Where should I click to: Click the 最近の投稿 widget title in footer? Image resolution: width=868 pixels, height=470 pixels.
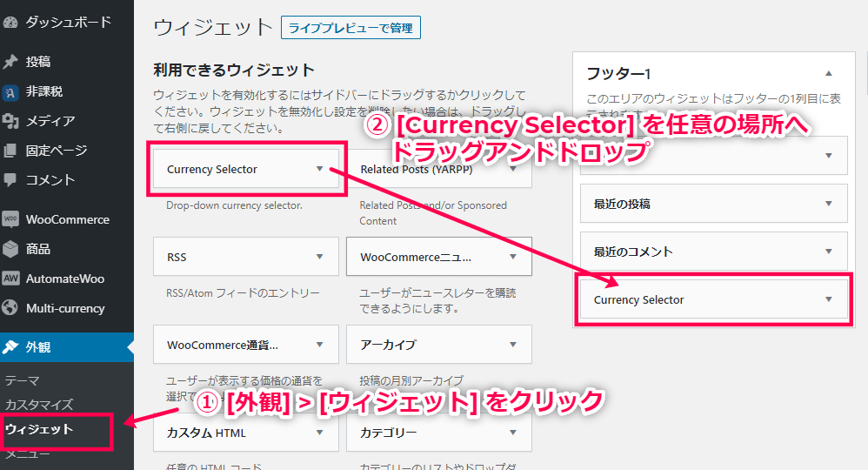pos(622,204)
